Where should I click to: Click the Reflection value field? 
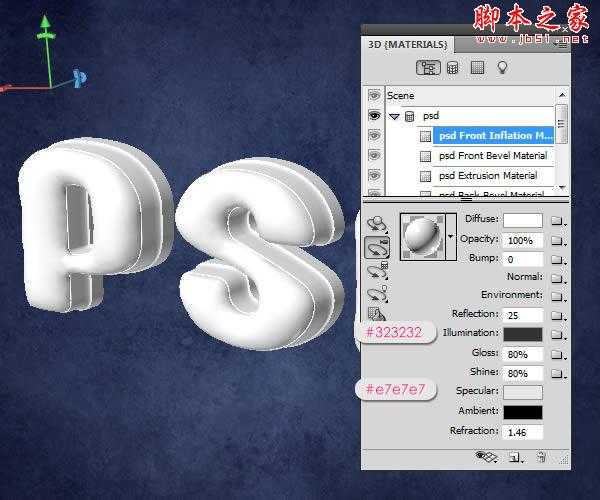point(523,316)
